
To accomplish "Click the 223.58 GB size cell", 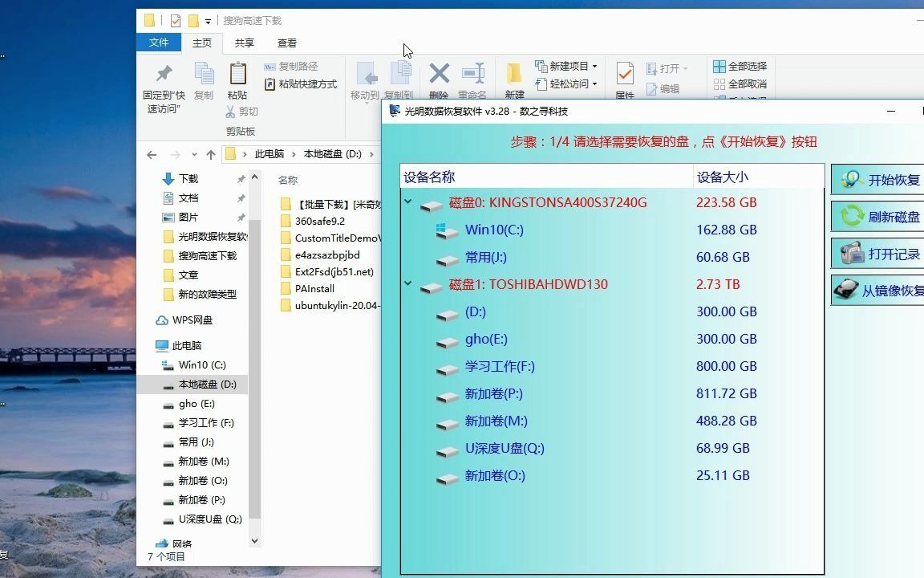I will (x=726, y=202).
